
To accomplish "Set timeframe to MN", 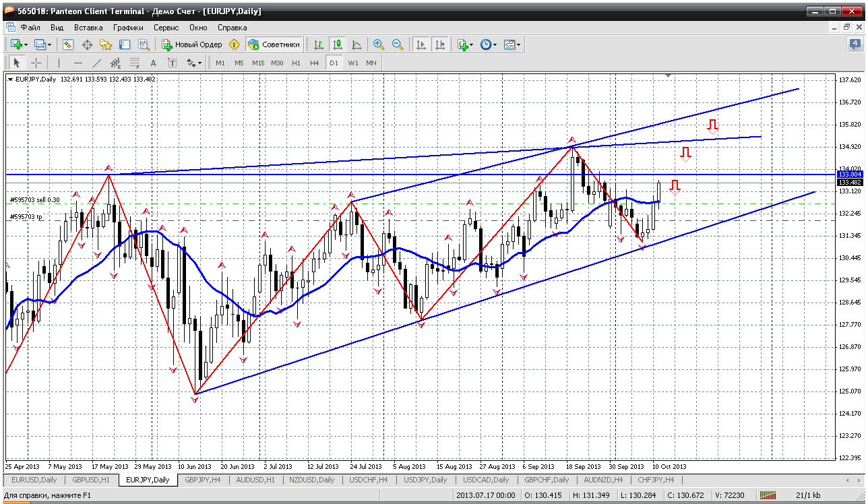I will [x=371, y=63].
